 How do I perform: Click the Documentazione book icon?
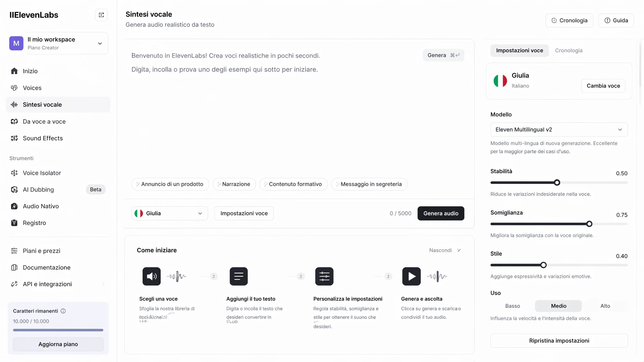[14, 267]
